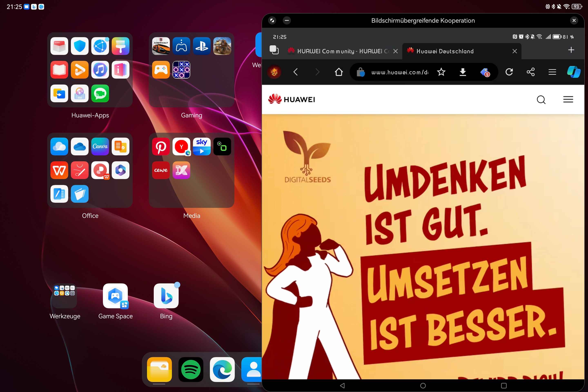The width and height of the screenshot is (588, 392).
Task: Launch Asphalt in the Gaming folder
Action: (x=161, y=46)
